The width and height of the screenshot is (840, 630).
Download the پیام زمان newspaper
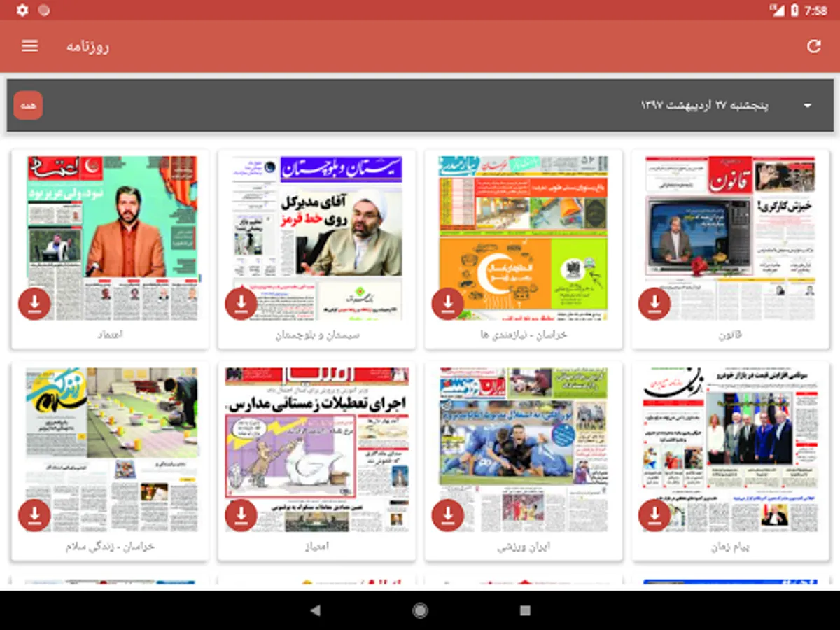pos(655,515)
